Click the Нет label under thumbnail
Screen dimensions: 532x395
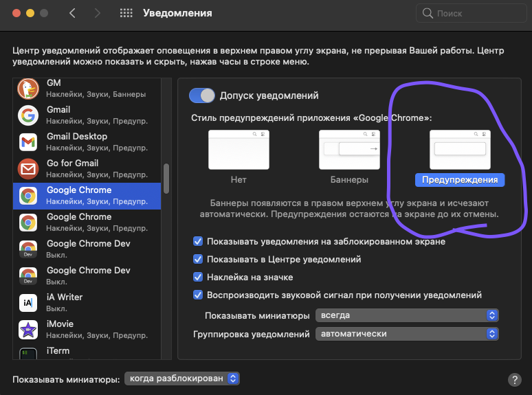coord(239,180)
